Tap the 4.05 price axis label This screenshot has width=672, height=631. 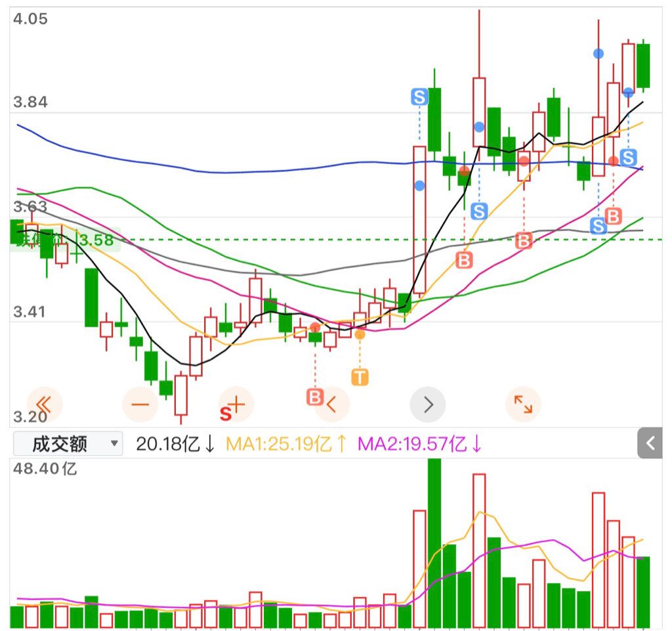pyautogui.click(x=30, y=19)
